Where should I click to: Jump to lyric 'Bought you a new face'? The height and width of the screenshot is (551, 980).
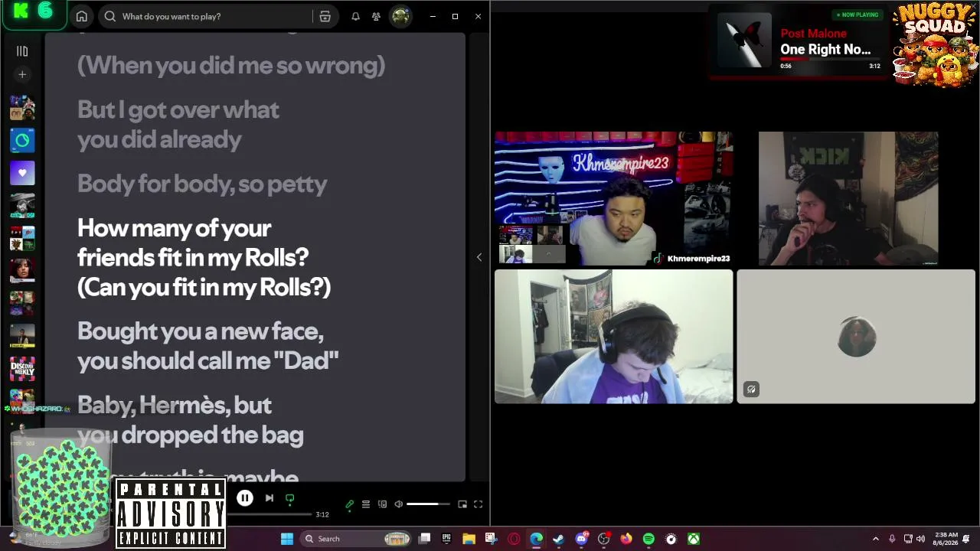(201, 331)
